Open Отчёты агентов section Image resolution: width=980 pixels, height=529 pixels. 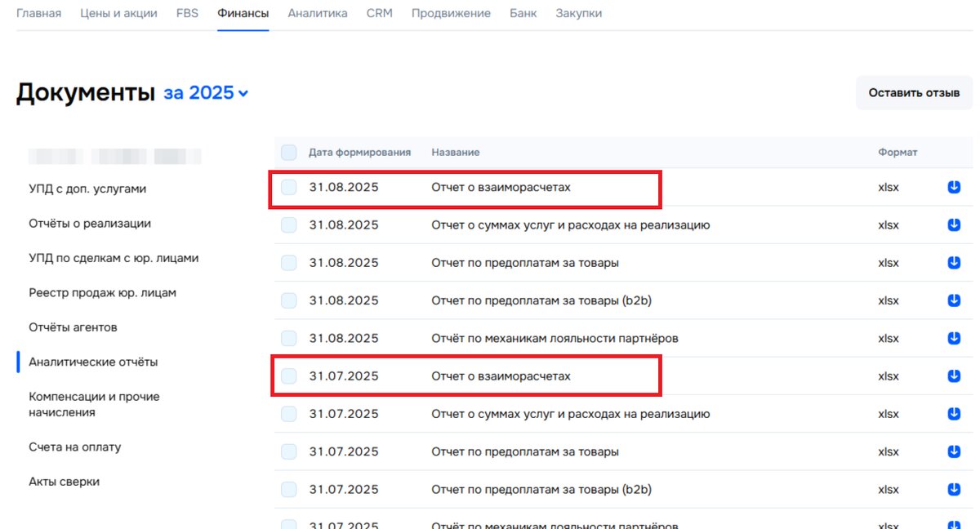pyautogui.click(x=73, y=327)
